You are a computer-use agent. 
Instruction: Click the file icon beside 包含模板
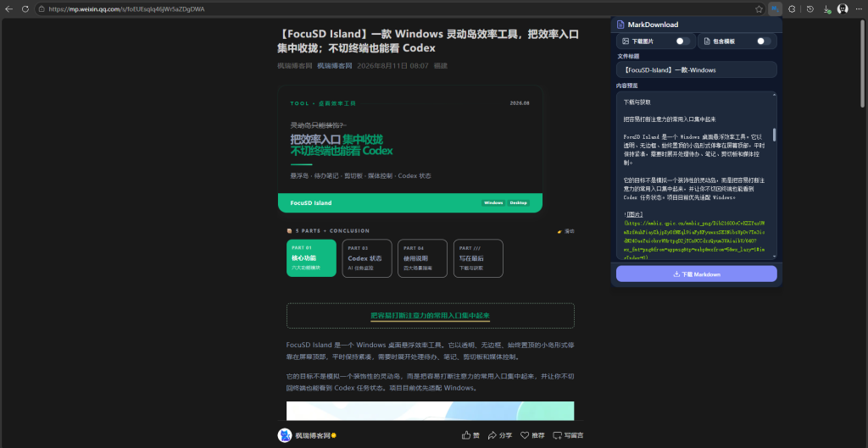point(707,41)
